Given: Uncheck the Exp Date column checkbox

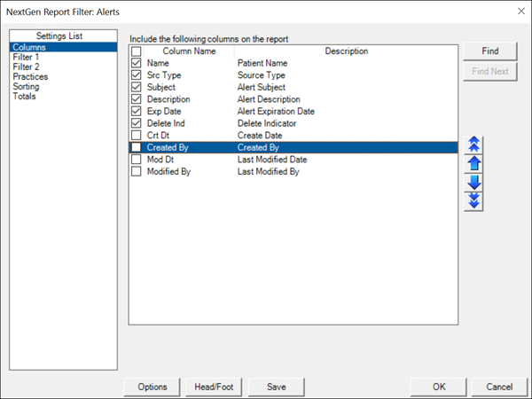Looking at the screenshot, I should [136, 112].
